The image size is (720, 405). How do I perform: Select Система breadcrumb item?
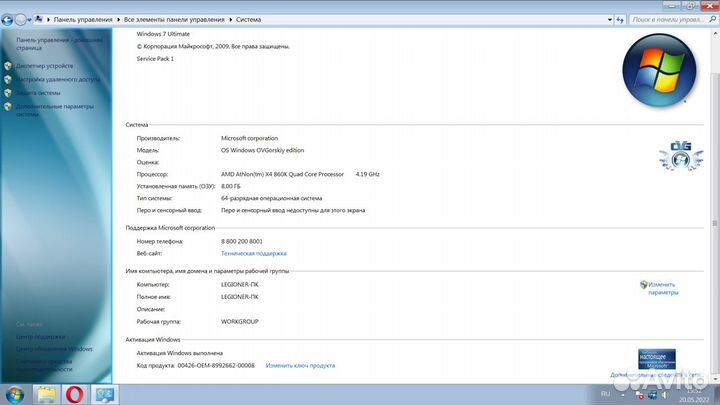click(248, 20)
